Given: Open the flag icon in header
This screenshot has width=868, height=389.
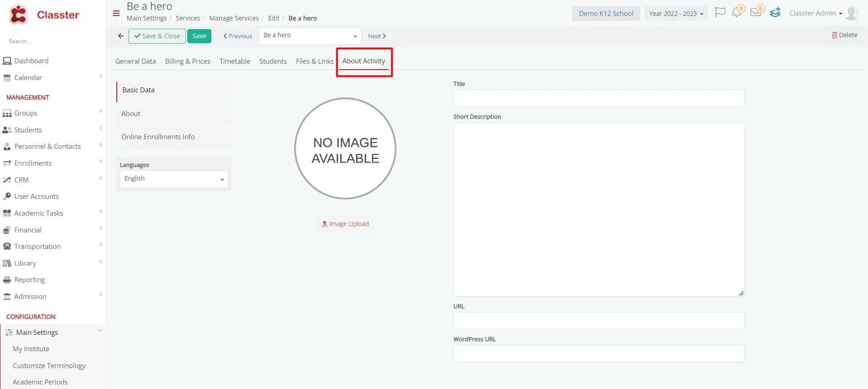Looking at the screenshot, I should click(x=720, y=12).
